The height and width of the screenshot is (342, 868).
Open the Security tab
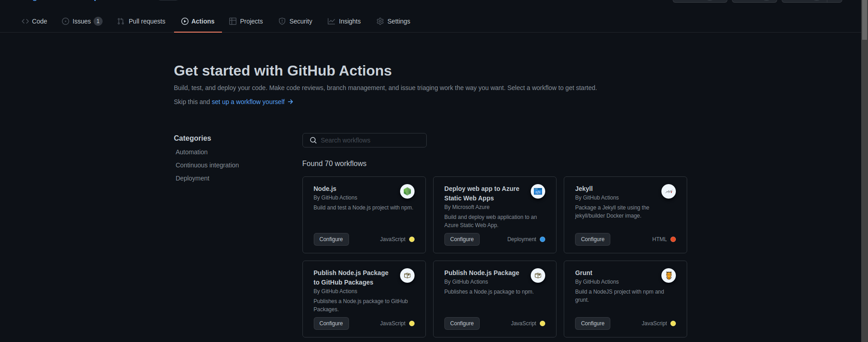(295, 21)
